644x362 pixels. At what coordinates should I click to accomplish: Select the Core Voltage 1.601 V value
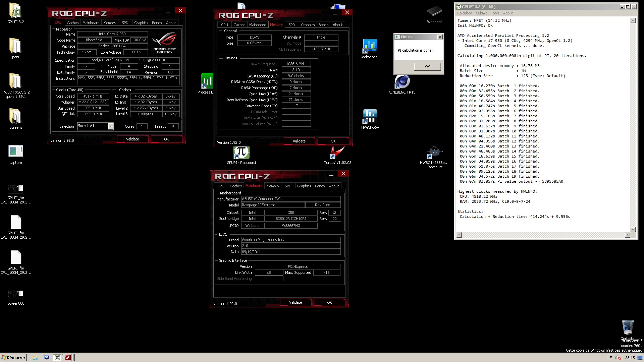[135, 52]
